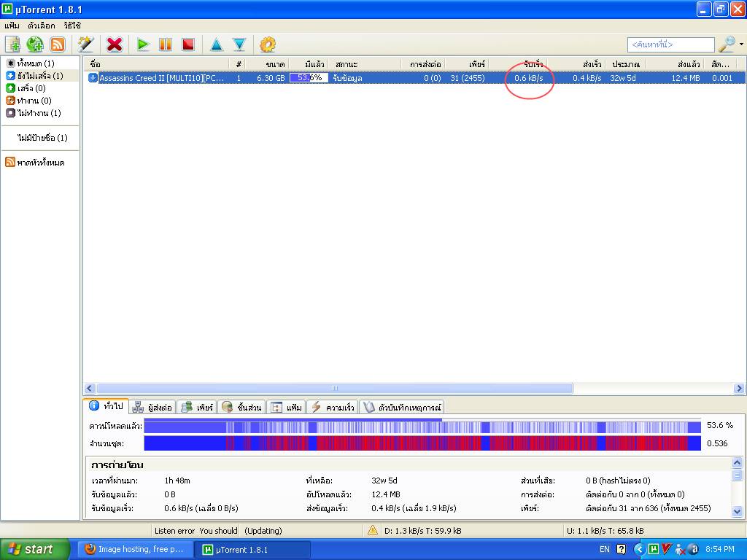This screenshot has width=747, height=560.
Task: Move torrent up the queue
Action: (217, 44)
